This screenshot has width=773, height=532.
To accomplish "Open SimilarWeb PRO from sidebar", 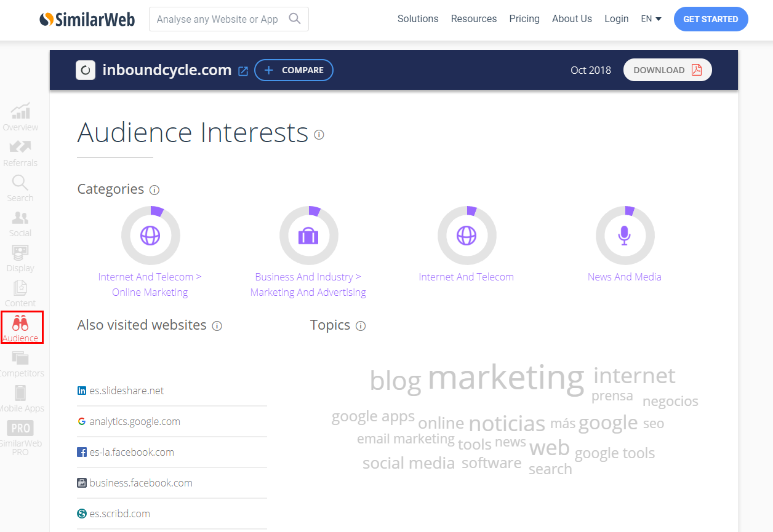I will [x=20, y=438].
